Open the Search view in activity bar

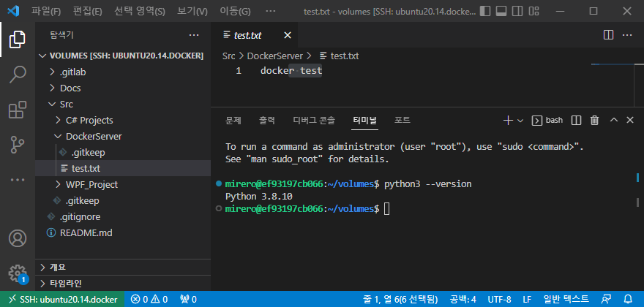[18, 75]
